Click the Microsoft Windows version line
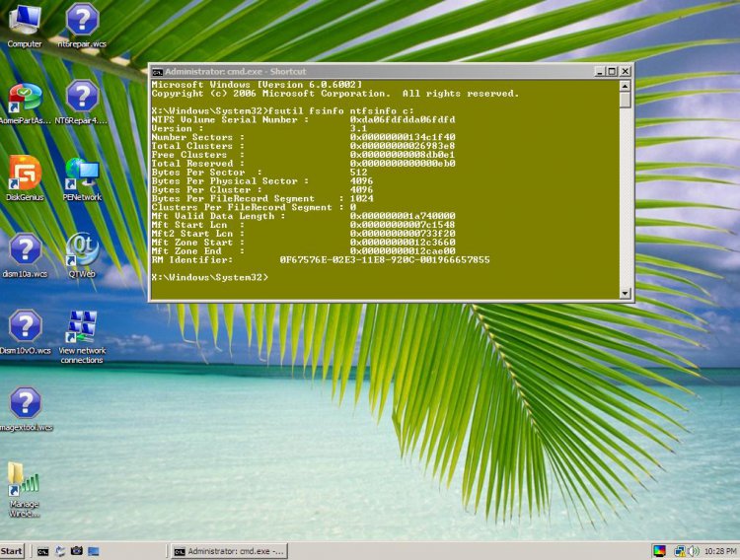 [257, 85]
